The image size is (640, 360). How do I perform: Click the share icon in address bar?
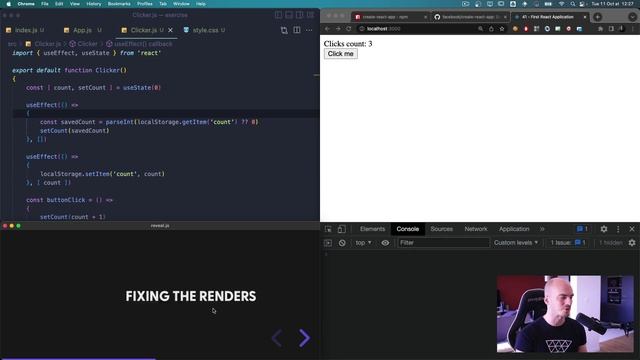(491, 29)
